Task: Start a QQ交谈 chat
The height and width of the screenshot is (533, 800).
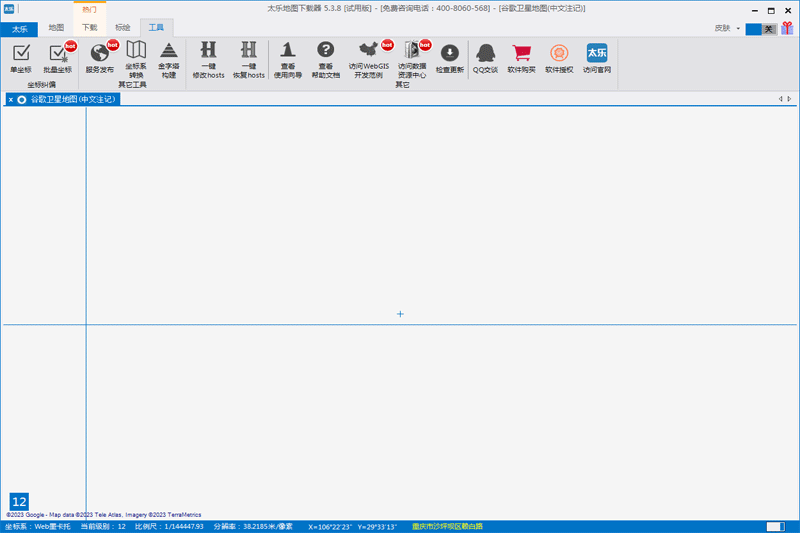Action: [x=485, y=59]
